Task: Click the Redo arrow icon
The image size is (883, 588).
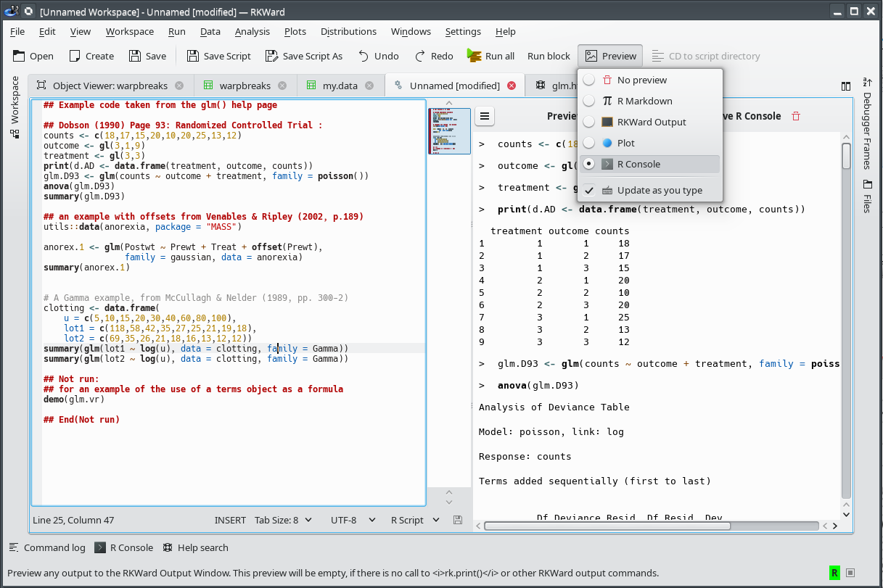Action: [x=419, y=56]
